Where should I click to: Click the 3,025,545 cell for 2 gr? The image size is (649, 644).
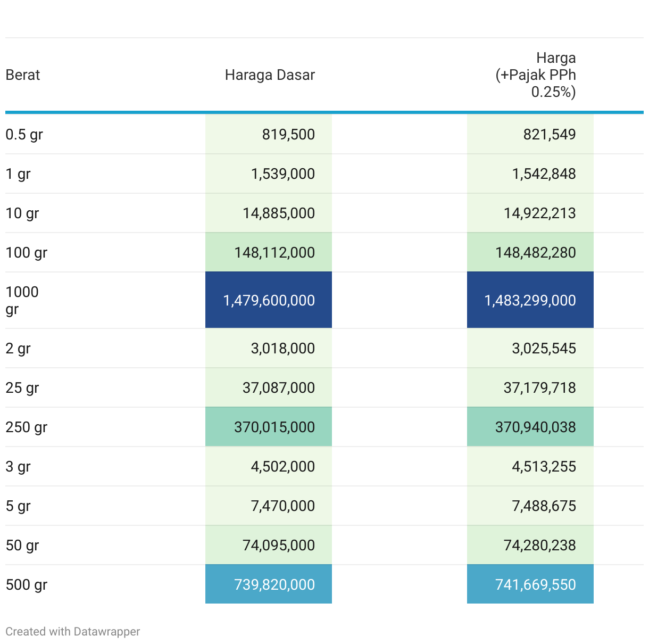point(544,349)
